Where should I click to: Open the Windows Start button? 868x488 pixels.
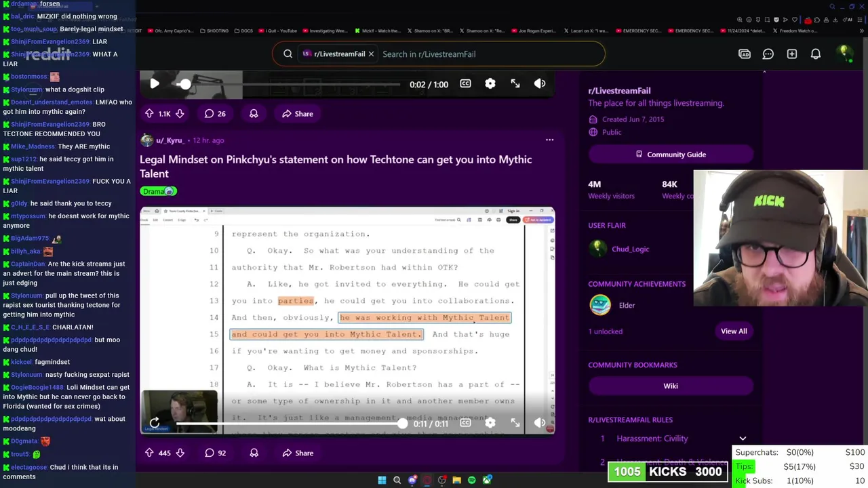382,480
